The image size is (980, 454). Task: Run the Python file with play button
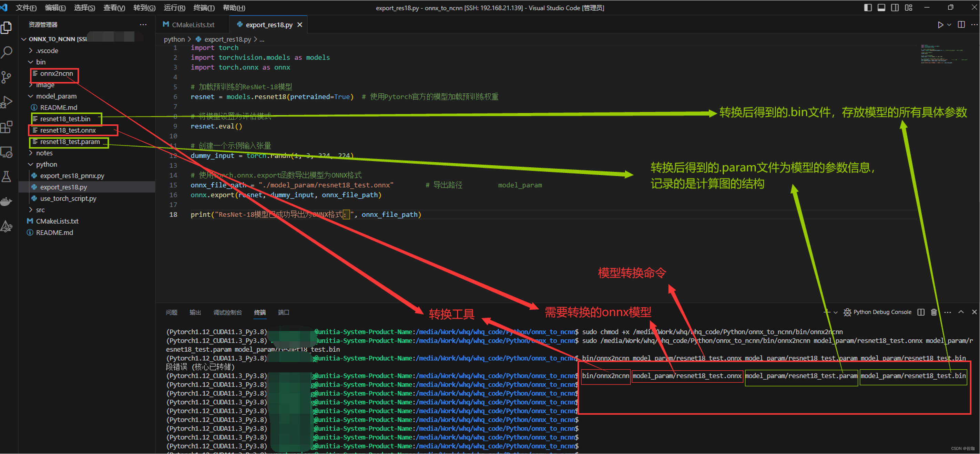[940, 25]
